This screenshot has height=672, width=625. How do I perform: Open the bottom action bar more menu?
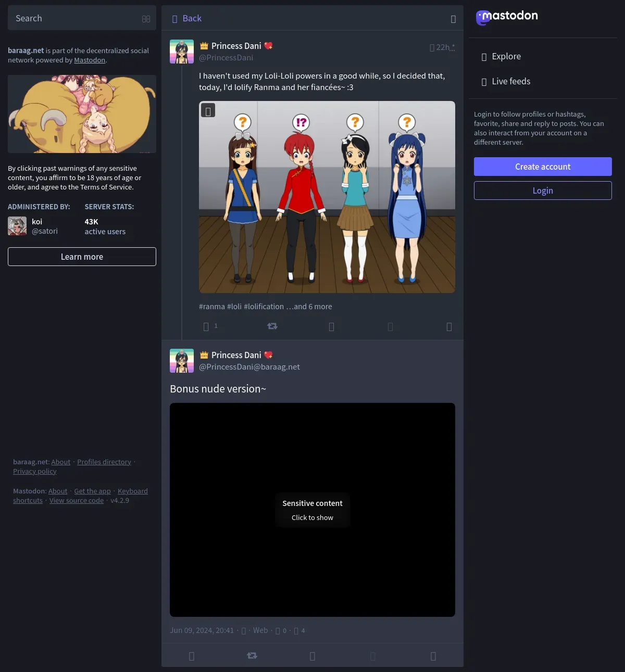433,656
